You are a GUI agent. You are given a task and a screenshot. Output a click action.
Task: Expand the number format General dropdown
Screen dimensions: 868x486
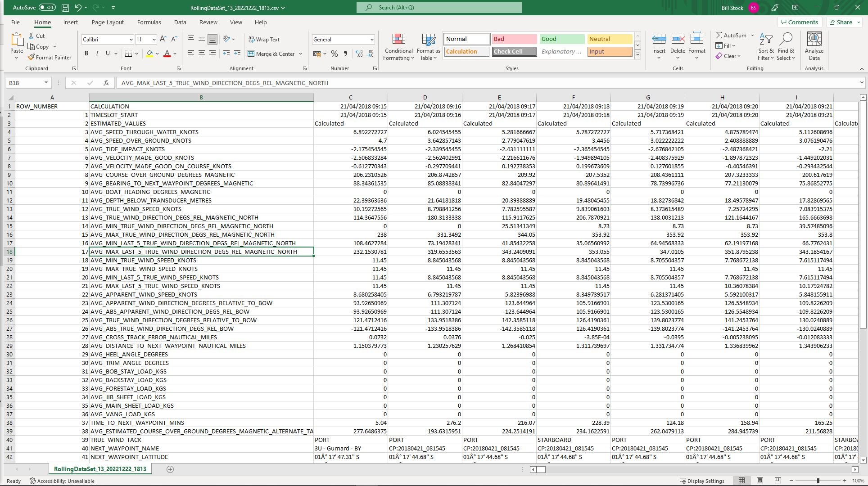click(372, 40)
